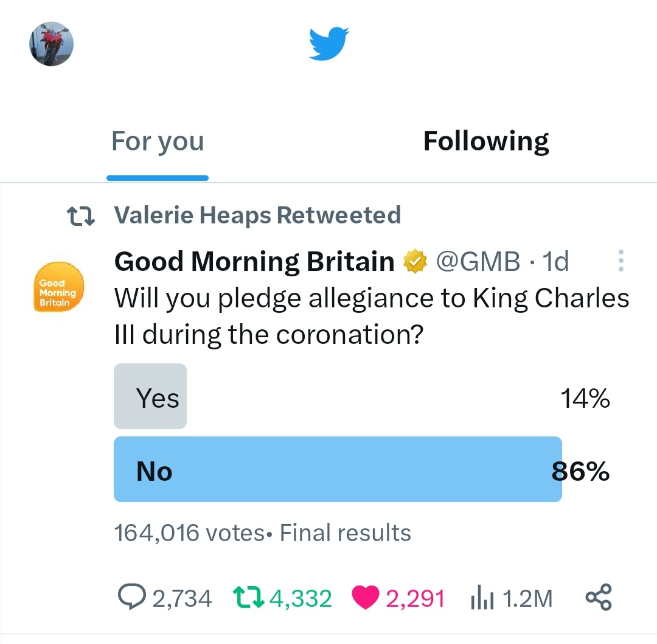Toggle the pink heart like icon
The image size is (657, 644).
tap(366, 598)
